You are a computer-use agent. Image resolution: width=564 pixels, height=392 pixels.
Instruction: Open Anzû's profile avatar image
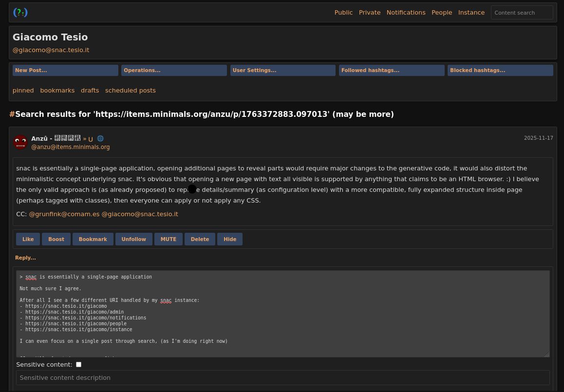point(20,142)
